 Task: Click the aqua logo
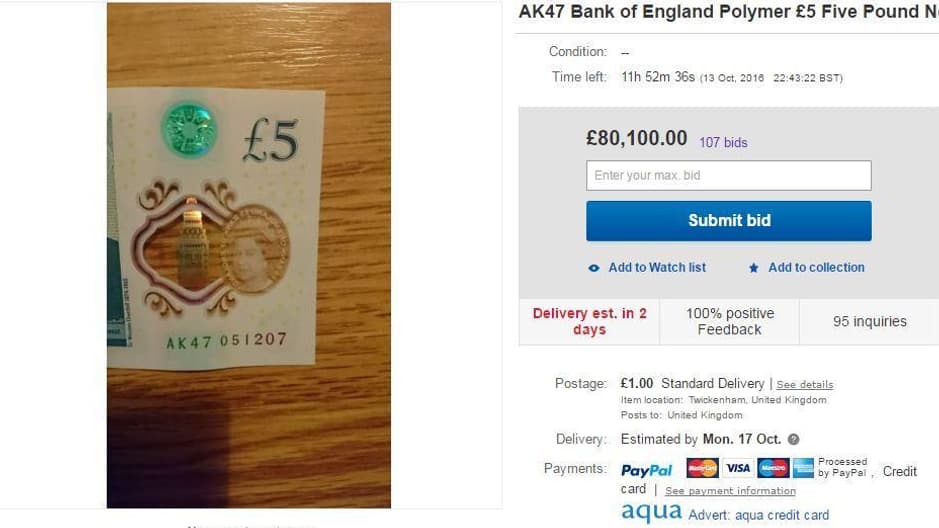650,513
